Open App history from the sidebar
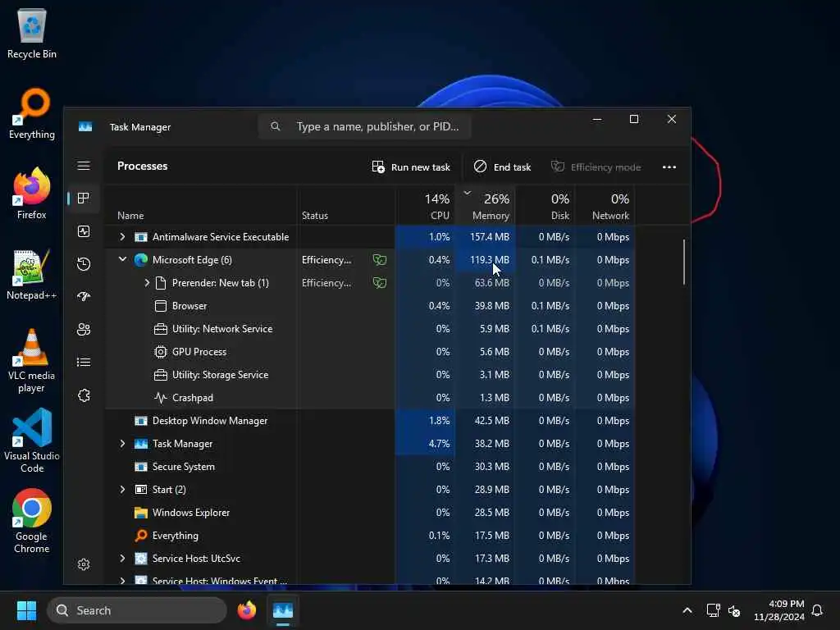Image resolution: width=840 pixels, height=630 pixels. tap(84, 264)
